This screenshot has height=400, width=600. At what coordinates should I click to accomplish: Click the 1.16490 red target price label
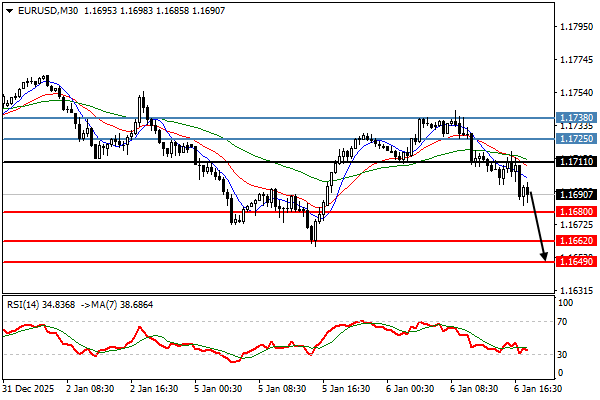coord(574,262)
